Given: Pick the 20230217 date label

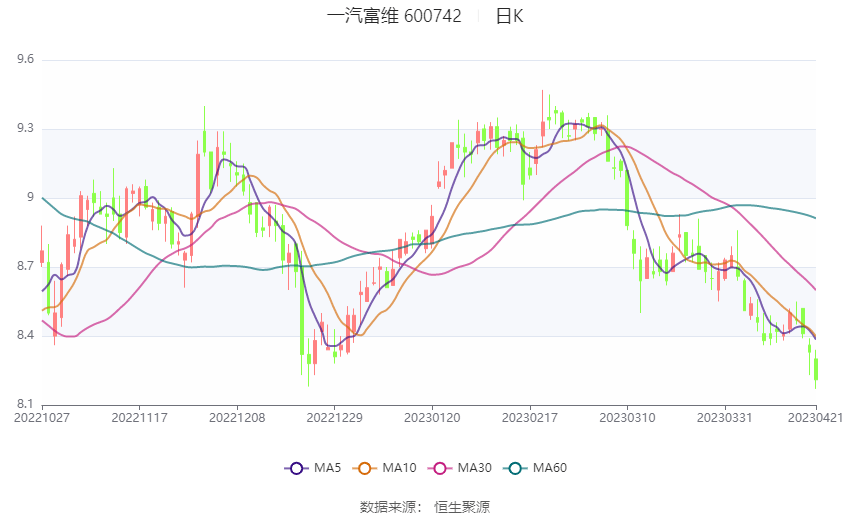Looking at the screenshot, I should pyautogui.click(x=530, y=418).
